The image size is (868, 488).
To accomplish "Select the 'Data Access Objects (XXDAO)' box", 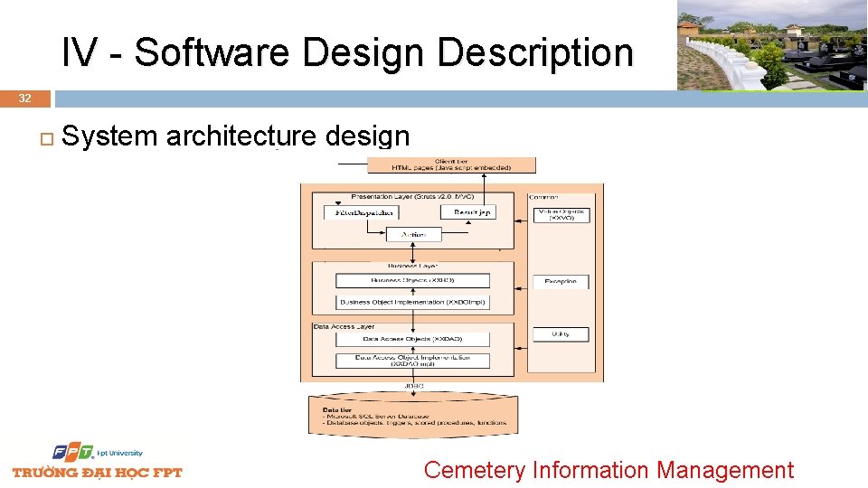I will (x=412, y=339).
